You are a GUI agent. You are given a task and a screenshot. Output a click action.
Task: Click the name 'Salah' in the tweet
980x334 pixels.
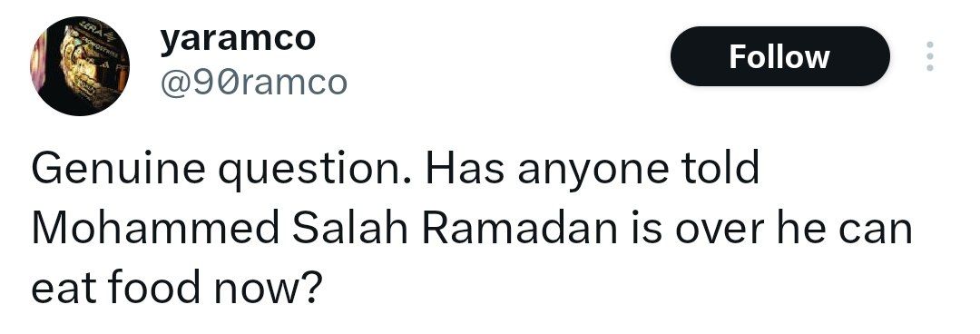tap(350, 229)
